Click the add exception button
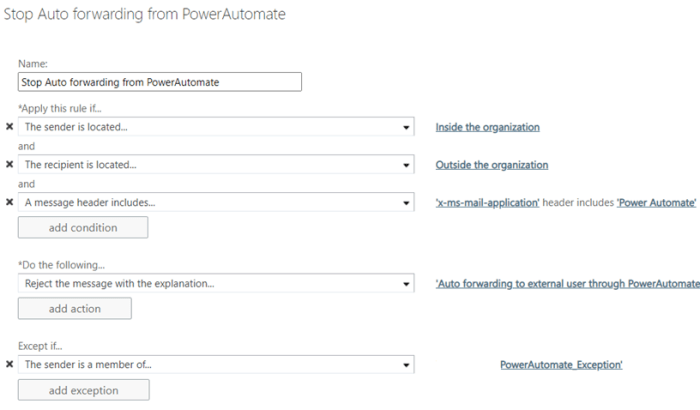This screenshot has height=410, width=700. (x=82, y=390)
